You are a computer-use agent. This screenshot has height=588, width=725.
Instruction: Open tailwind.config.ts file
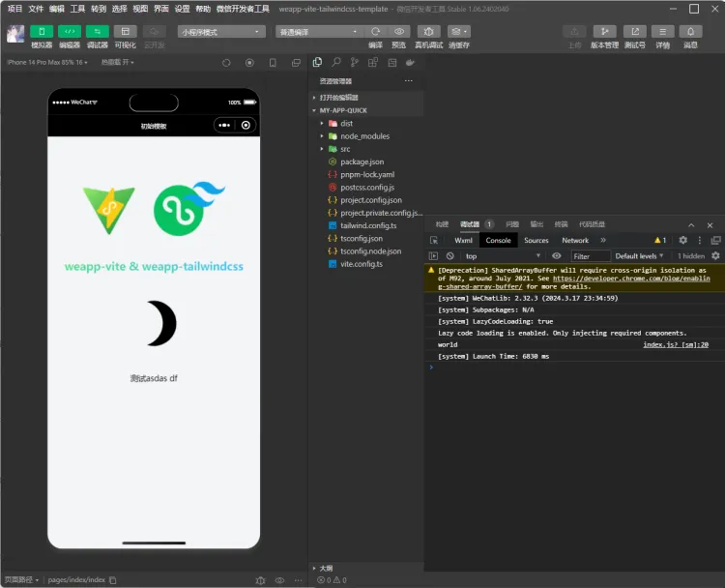[x=366, y=225]
